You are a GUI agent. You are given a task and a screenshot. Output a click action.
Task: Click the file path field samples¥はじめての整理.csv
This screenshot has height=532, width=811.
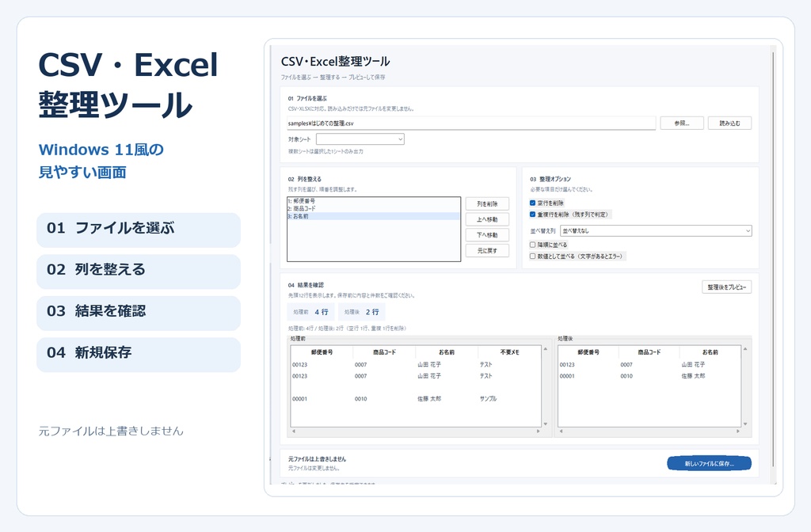pyautogui.click(x=471, y=123)
